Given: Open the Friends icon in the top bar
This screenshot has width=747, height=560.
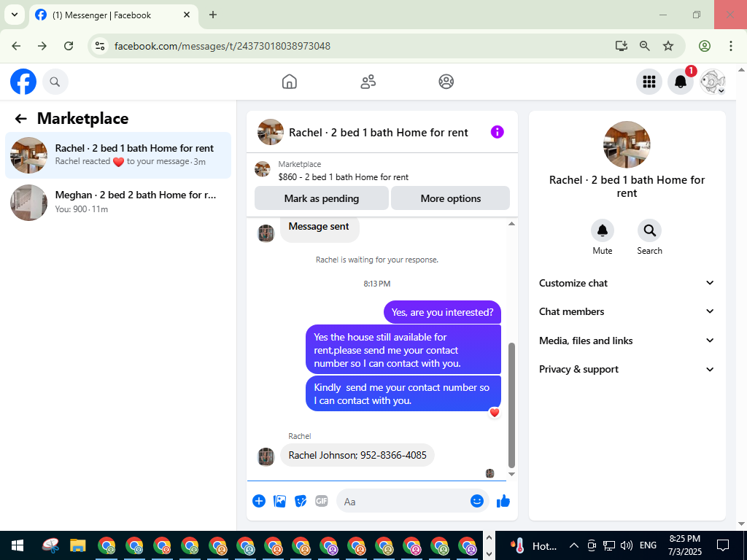Looking at the screenshot, I should [368, 82].
